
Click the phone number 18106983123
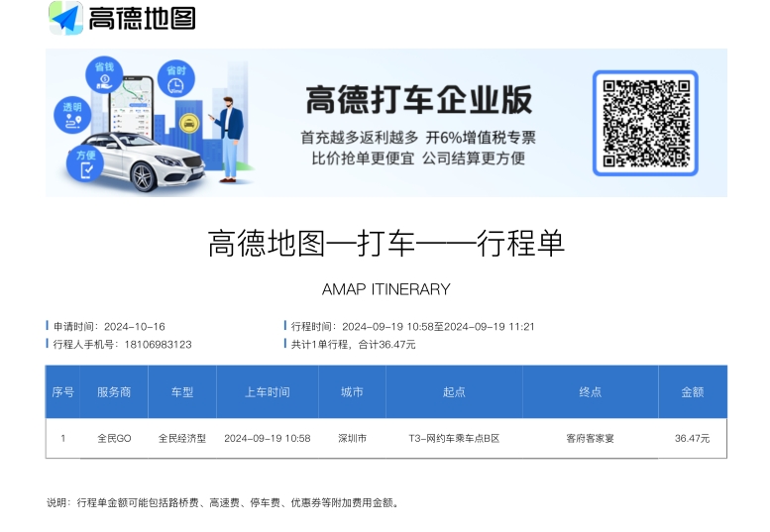[159, 345]
